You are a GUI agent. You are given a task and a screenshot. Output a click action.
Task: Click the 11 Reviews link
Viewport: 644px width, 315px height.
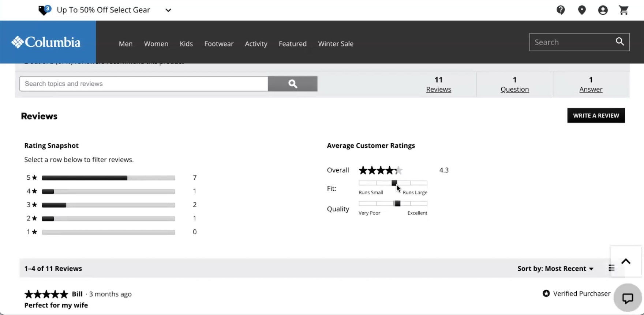pyautogui.click(x=438, y=89)
